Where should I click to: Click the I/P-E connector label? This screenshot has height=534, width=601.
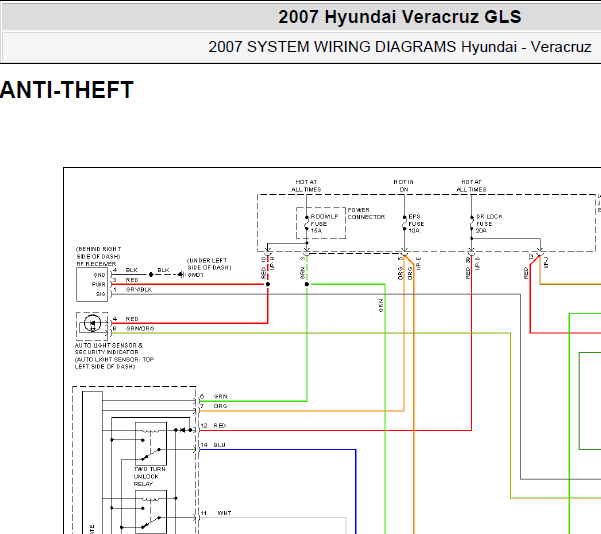(x=419, y=264)
